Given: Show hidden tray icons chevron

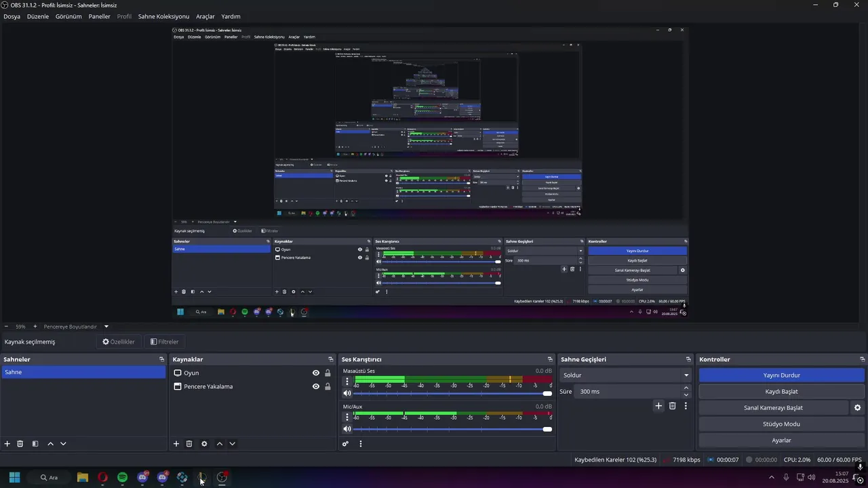Looking at the screenshot, I should [x=771, y=477].
